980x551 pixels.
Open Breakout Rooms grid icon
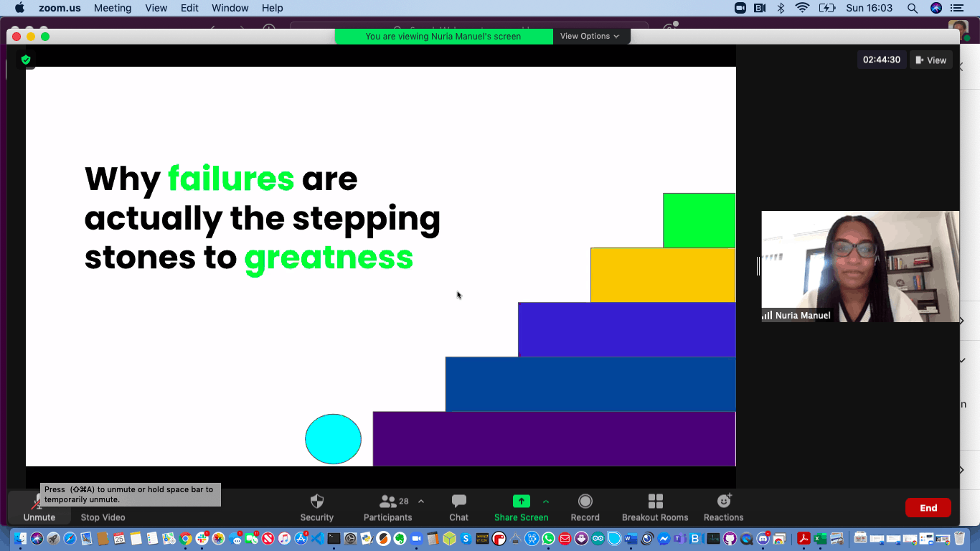[655, 501]
